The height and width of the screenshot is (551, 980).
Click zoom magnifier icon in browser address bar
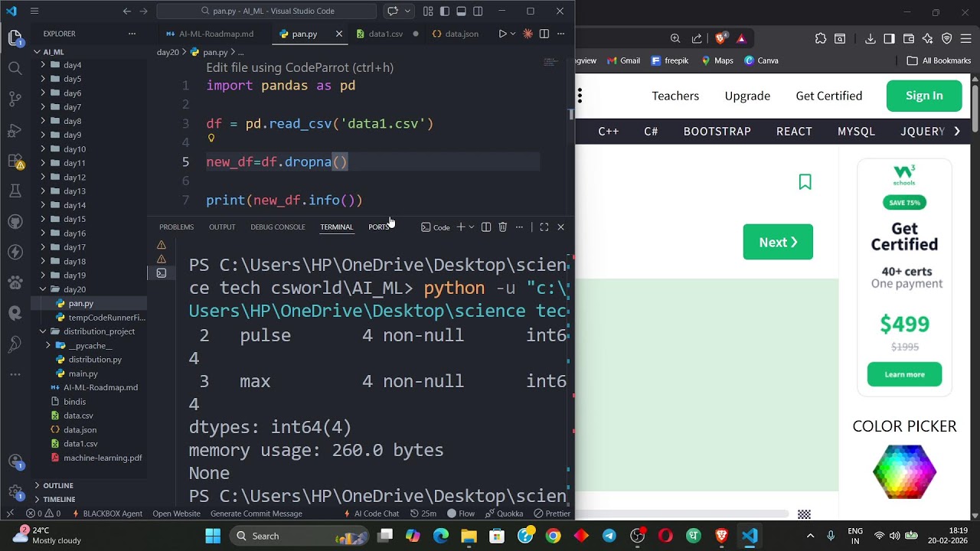tap(675, 38)
